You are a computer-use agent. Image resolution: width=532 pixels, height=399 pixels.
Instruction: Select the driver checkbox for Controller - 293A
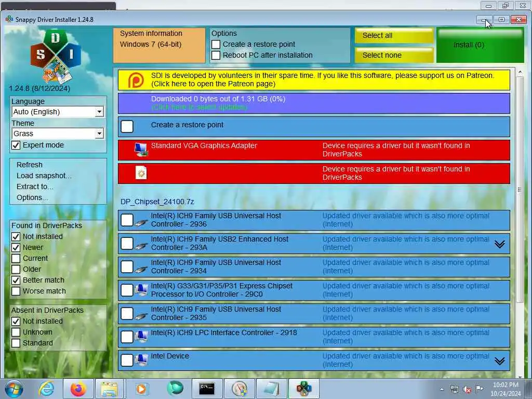point(127,243)
